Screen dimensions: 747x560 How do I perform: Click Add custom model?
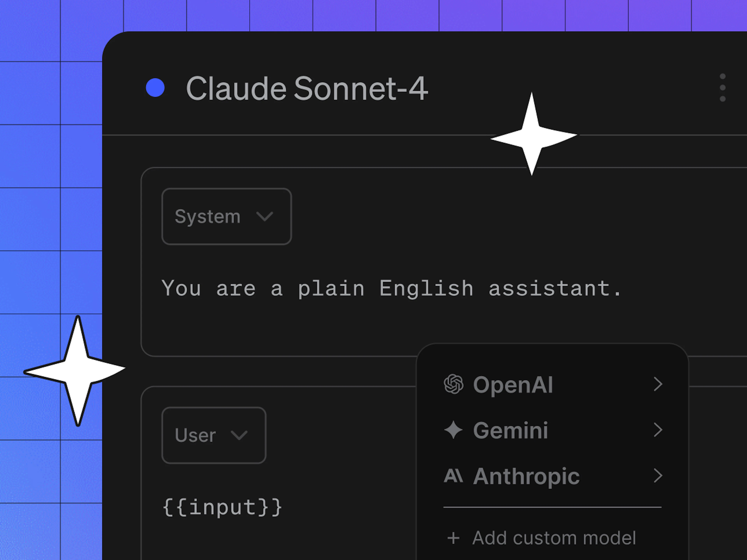(542, 538)
